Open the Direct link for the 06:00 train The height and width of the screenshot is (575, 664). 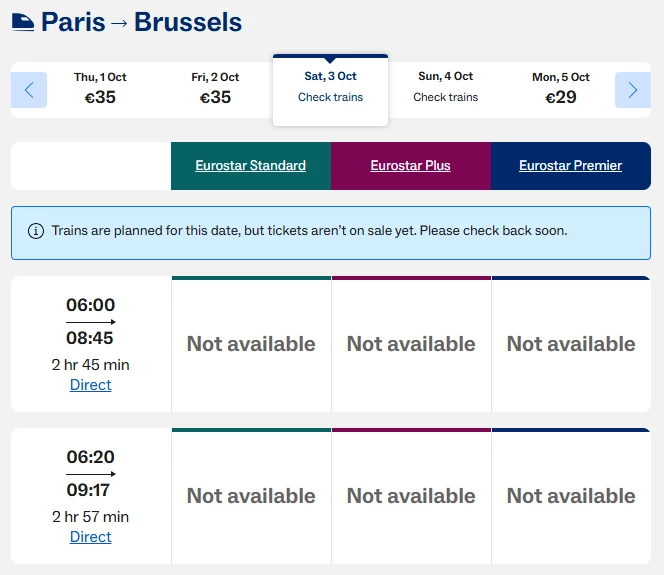(91, 385)
